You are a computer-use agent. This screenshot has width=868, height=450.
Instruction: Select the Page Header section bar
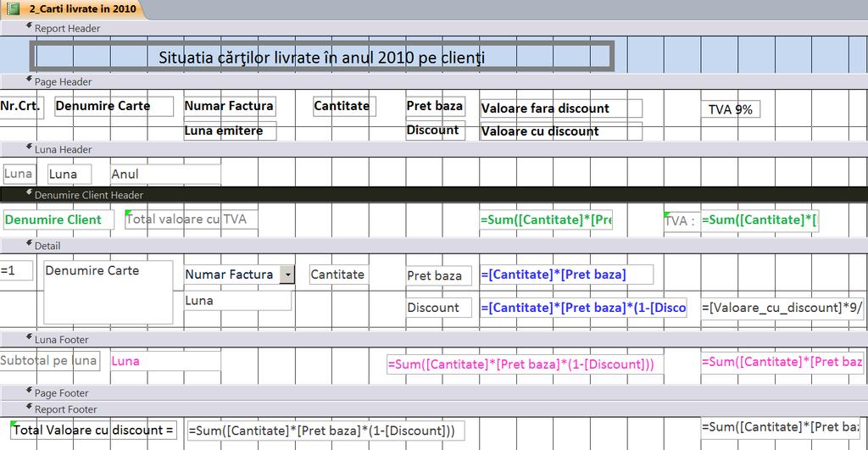coord(434,81)
